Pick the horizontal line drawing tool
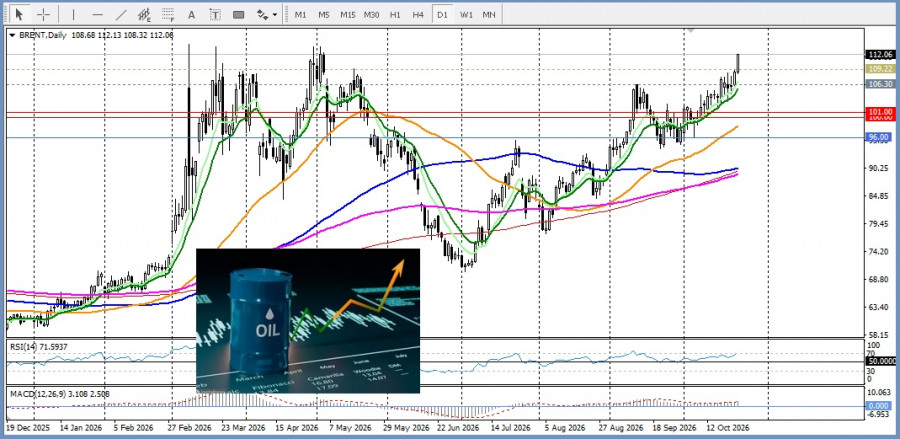The width and height of the screenshot is (900, 439). click(x=97, y=14)
